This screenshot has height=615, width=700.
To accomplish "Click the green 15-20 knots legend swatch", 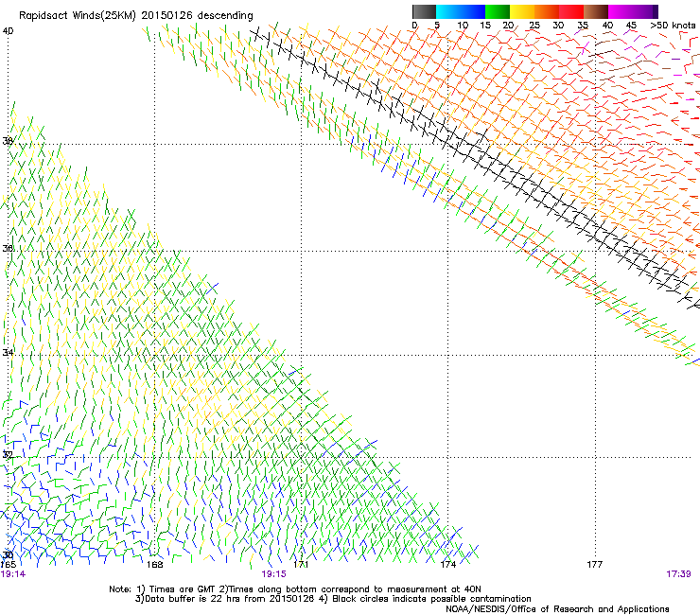I will pos(498,11).
